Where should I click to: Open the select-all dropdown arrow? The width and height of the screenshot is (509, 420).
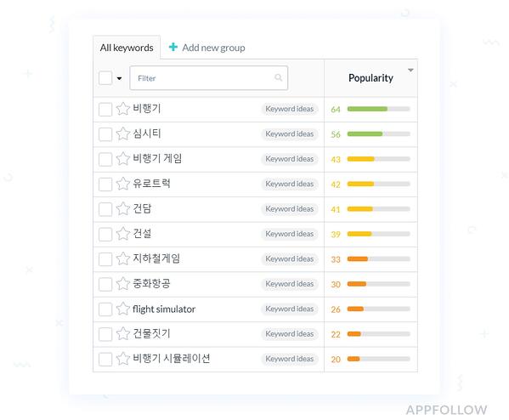119,78
